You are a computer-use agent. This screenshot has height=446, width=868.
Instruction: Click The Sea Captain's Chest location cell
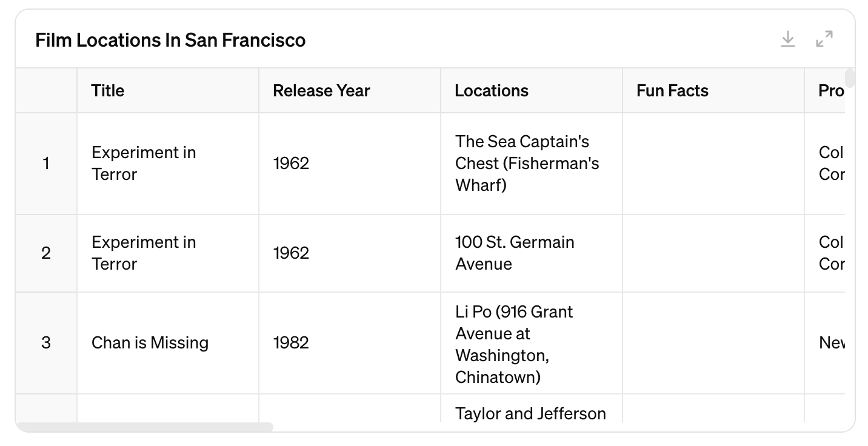pos(527,164)
